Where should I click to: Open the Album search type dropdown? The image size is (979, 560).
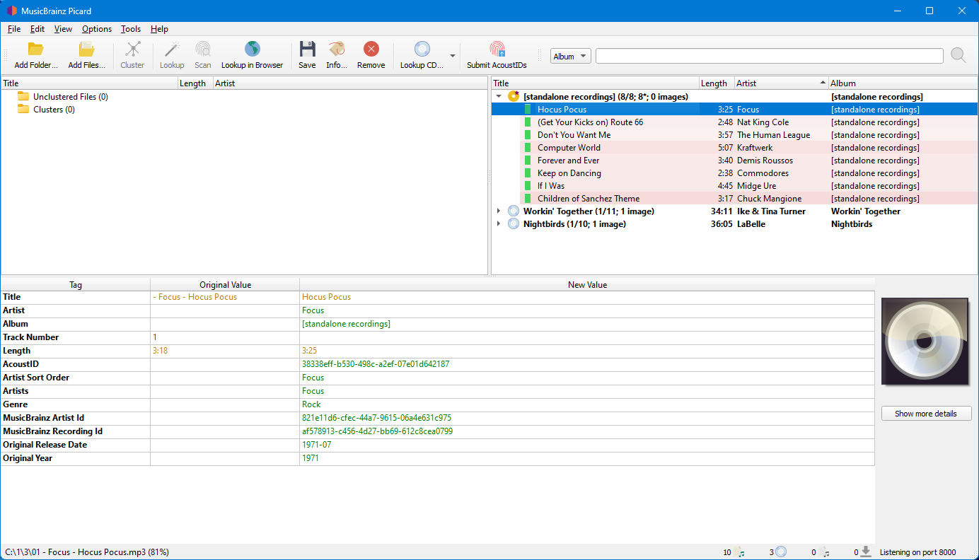click(x=570, y=57)
